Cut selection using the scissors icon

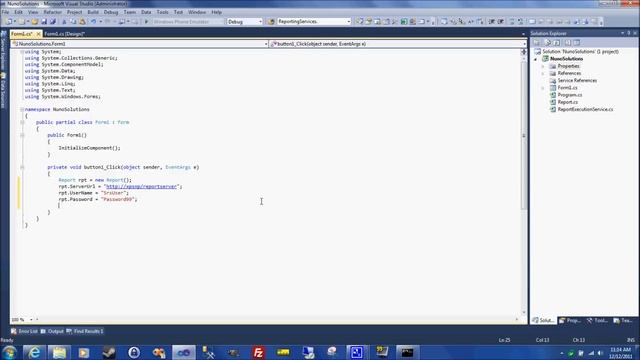pos(64,22)
